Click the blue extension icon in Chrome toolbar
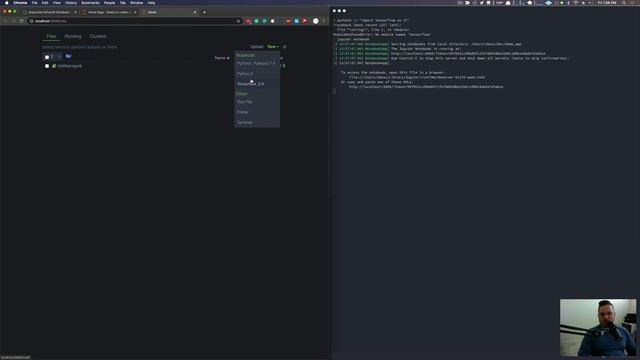This screenshot has height=360, width=640. point(297,21)
